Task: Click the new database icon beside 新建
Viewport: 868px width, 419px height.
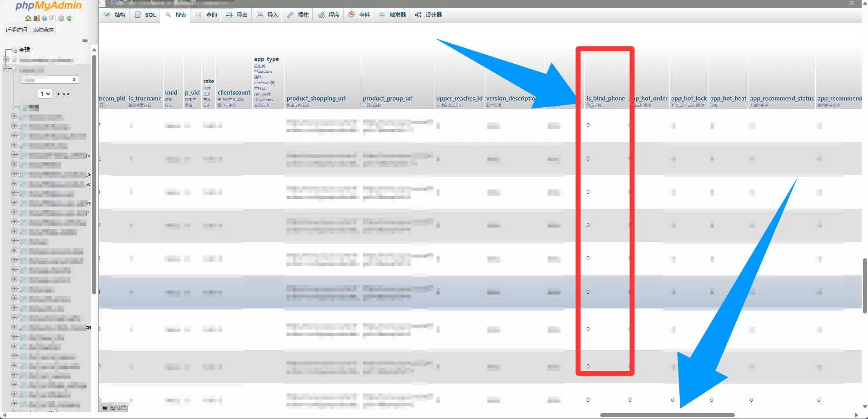Action: click(x=15, y=50)
